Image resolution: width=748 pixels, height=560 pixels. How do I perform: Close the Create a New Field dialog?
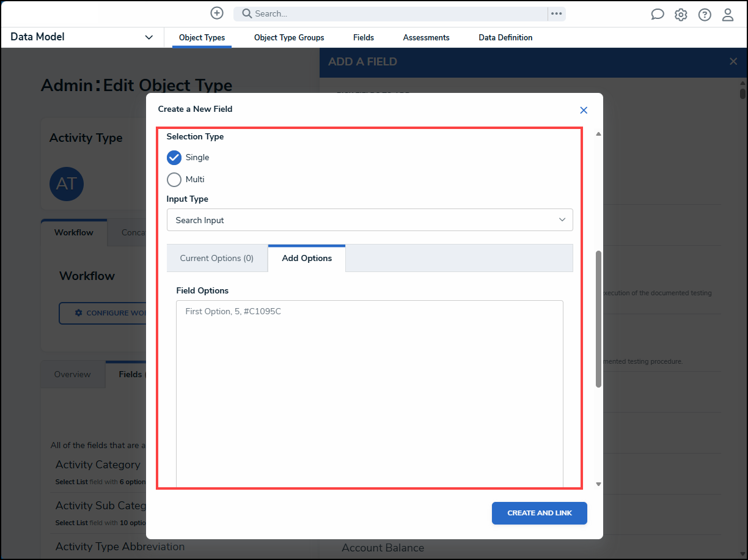coord(584,110)
